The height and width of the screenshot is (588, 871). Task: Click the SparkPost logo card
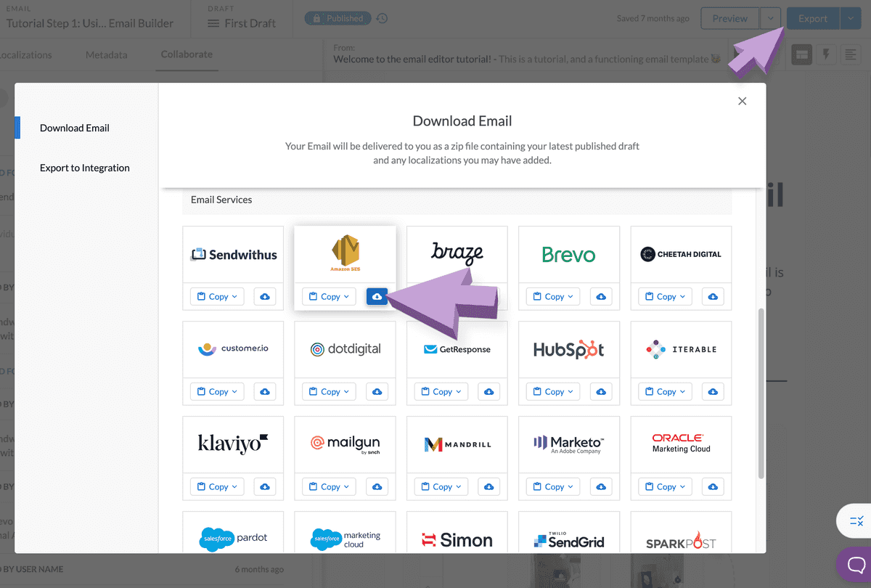(681, 533)
